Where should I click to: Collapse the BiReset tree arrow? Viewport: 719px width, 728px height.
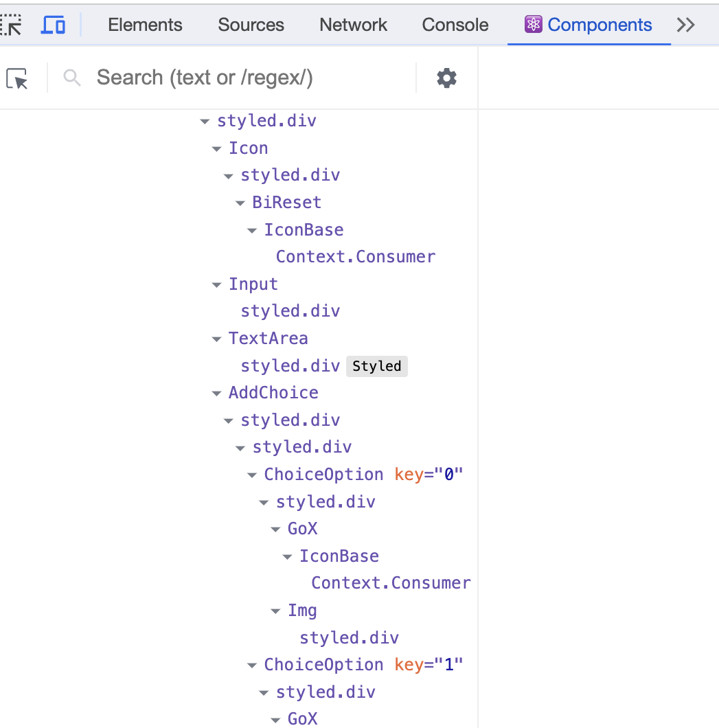pyautogui.click(x=240, y=203)
